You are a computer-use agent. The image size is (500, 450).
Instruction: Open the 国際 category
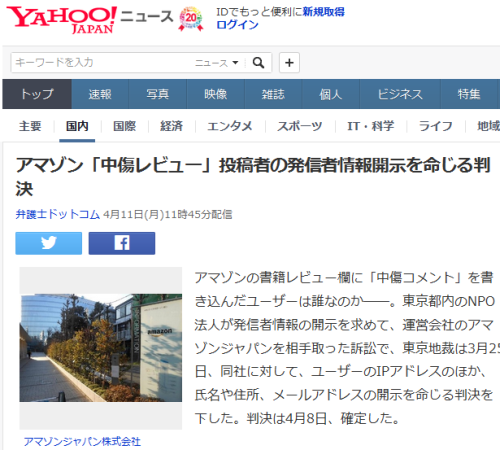point(124,126)
